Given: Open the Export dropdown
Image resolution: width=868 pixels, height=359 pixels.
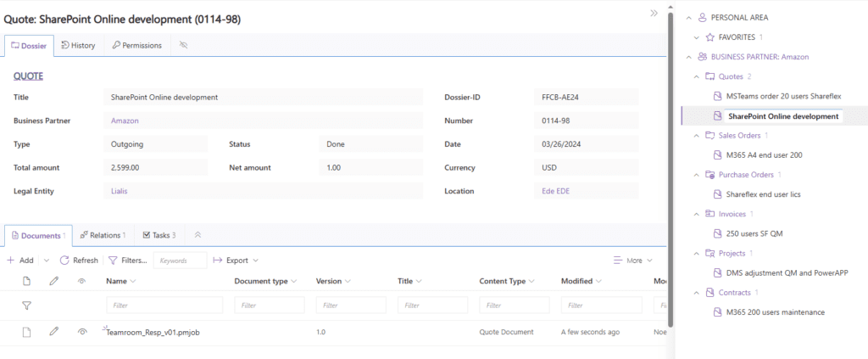Looking at the screenshot, I should pyautogui.click(x=236, y=261).
